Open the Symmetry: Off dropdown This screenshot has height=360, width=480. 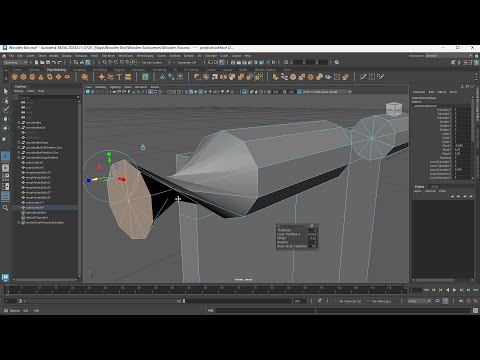(189, 62)
